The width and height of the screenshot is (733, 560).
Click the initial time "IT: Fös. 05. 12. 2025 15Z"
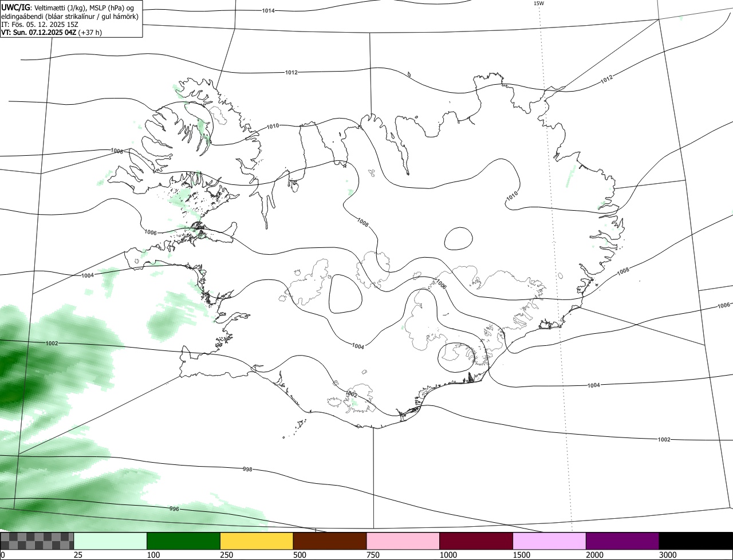[40, 25]
